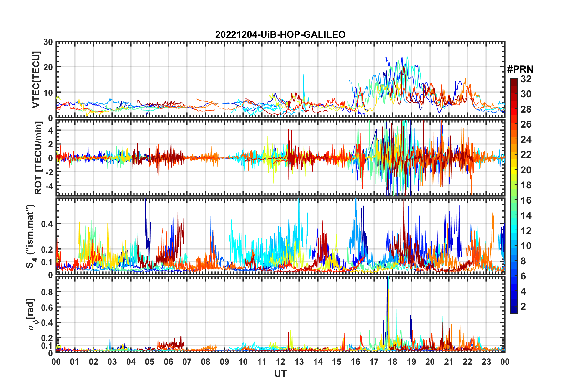Click the 09 tick on the UT axis

(224, 362)
